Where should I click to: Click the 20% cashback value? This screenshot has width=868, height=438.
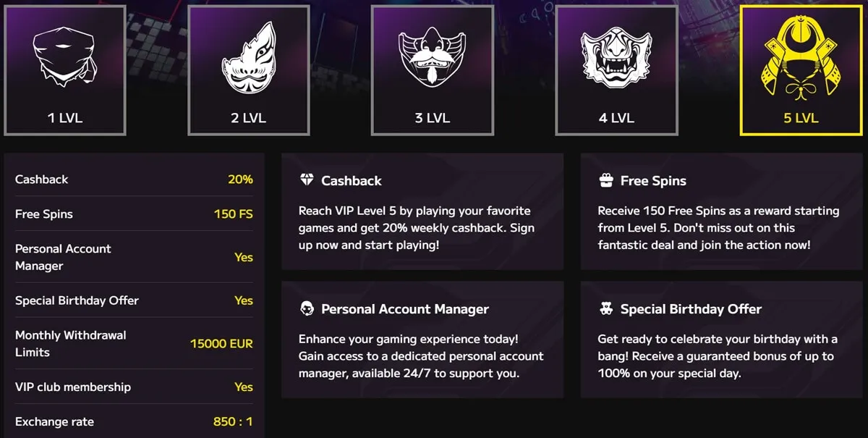tap(239, 179)
